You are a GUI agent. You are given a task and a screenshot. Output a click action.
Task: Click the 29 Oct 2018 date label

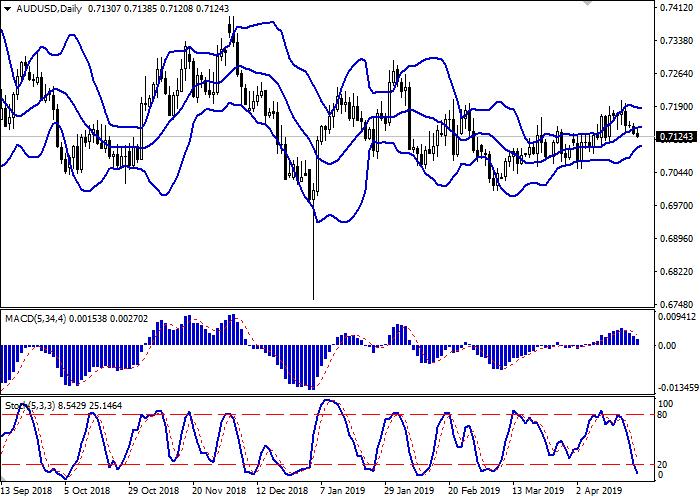[153, 491]
